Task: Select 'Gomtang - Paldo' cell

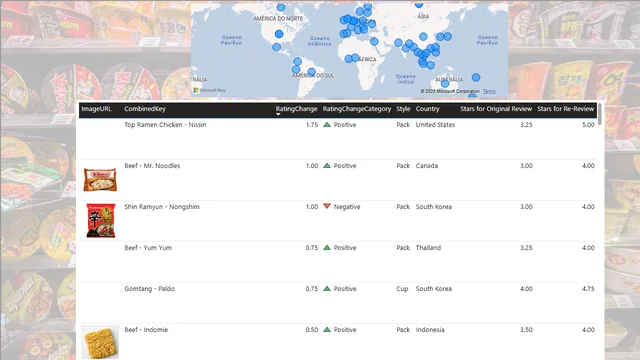Action: (149, 289)
